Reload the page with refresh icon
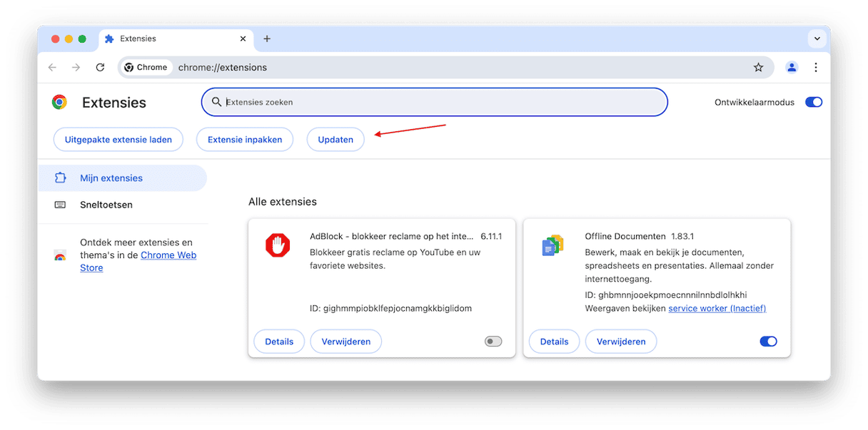 100,67
